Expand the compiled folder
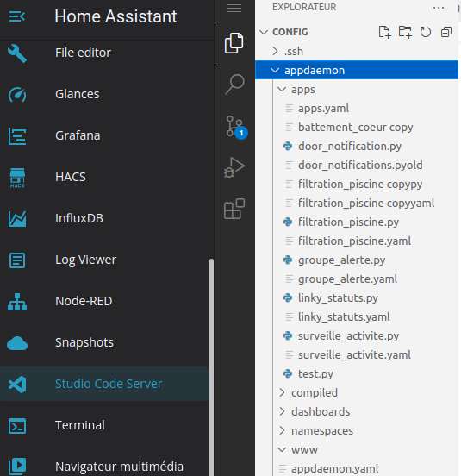The image size is (461, 476). [x=282, y=393]
